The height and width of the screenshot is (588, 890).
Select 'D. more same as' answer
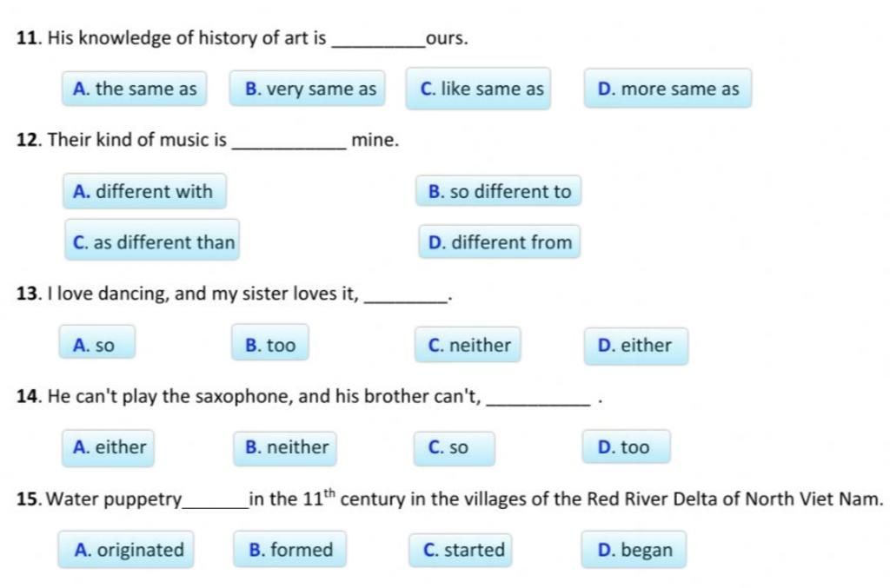pyautogui.click(x=668, y=89)
